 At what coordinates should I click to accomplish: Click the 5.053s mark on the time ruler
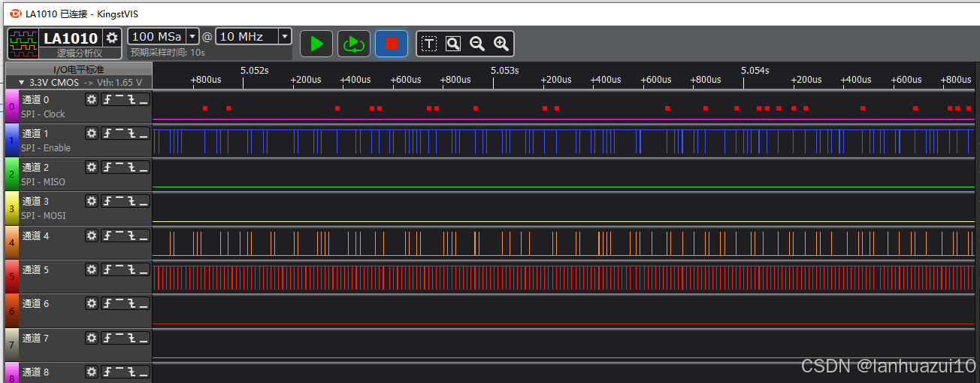504,70
